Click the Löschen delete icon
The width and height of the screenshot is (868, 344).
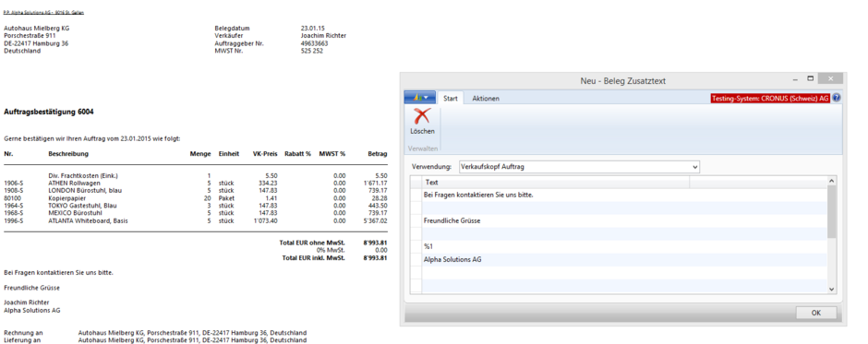(422, 116)
